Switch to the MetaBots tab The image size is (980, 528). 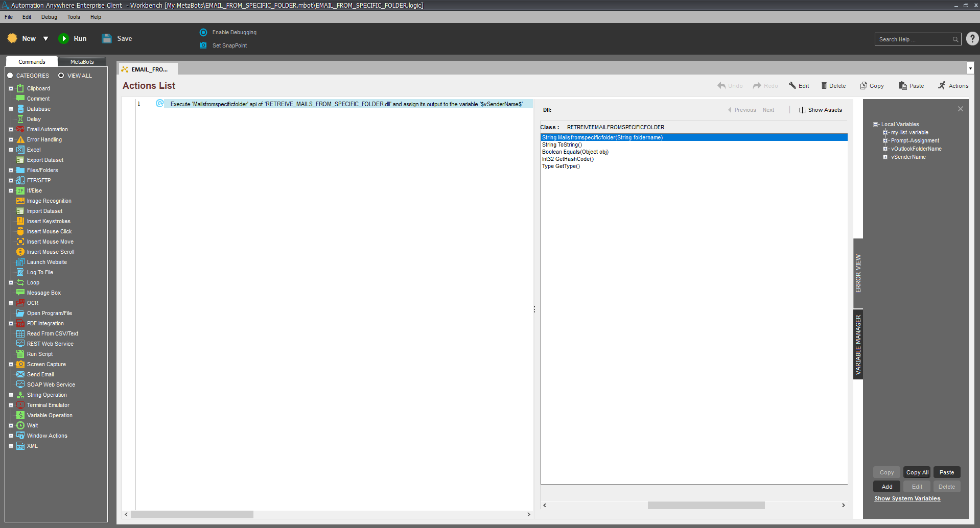click(82, 62)
